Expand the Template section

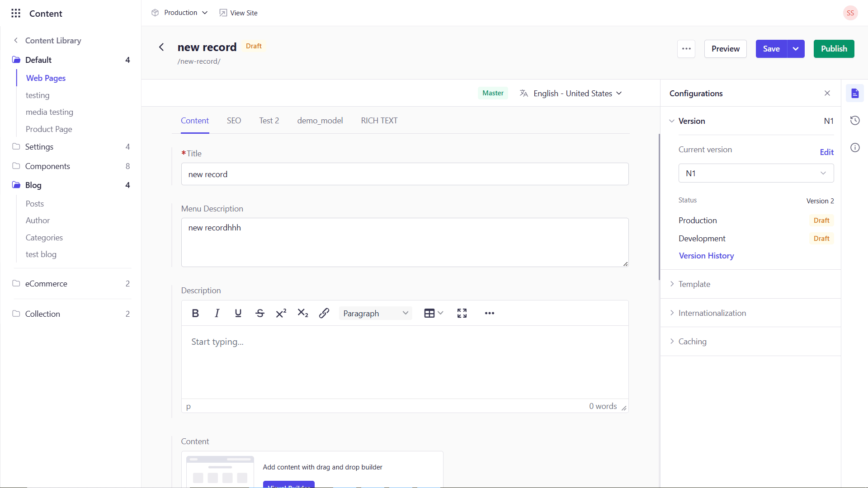coord(694,284)
